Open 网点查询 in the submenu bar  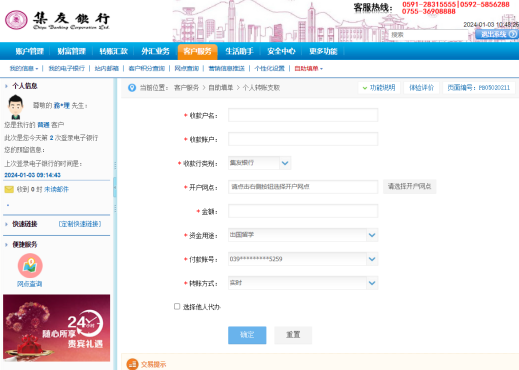(x=187, y=69)
